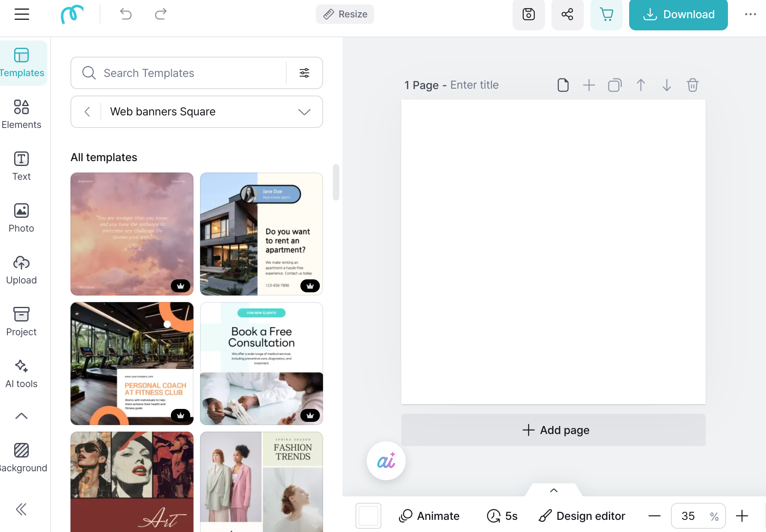Viewport: 766px width, 532px height.
Task: Collapse the side panel with double chevron
Action: [21, 509]
